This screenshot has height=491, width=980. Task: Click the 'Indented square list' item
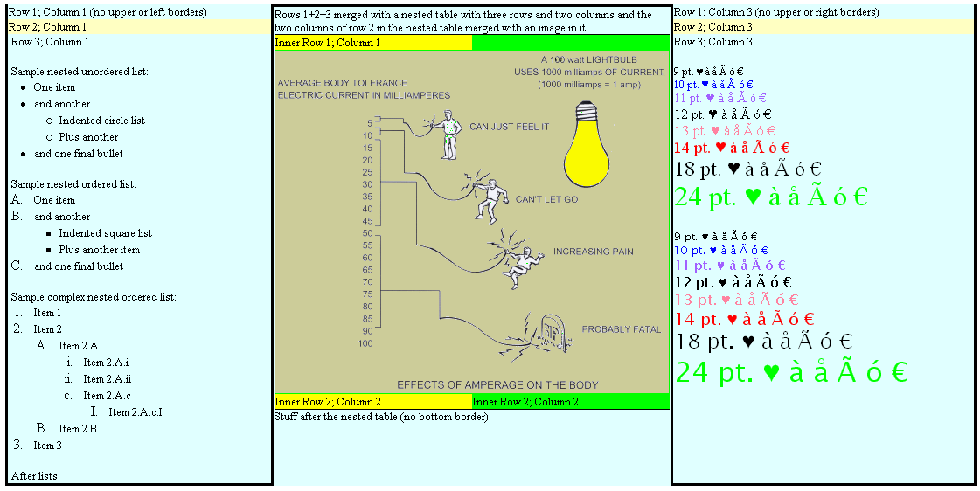[x=105, y=233]
